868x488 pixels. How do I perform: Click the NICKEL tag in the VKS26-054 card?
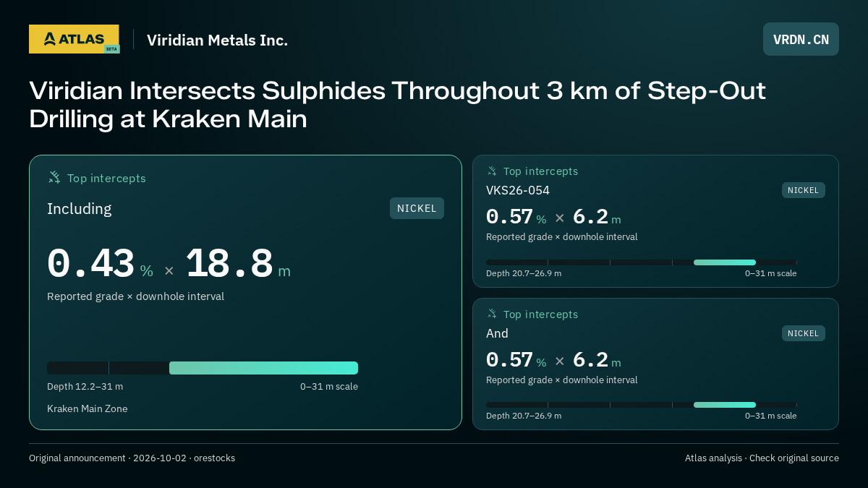coord(803,190)
